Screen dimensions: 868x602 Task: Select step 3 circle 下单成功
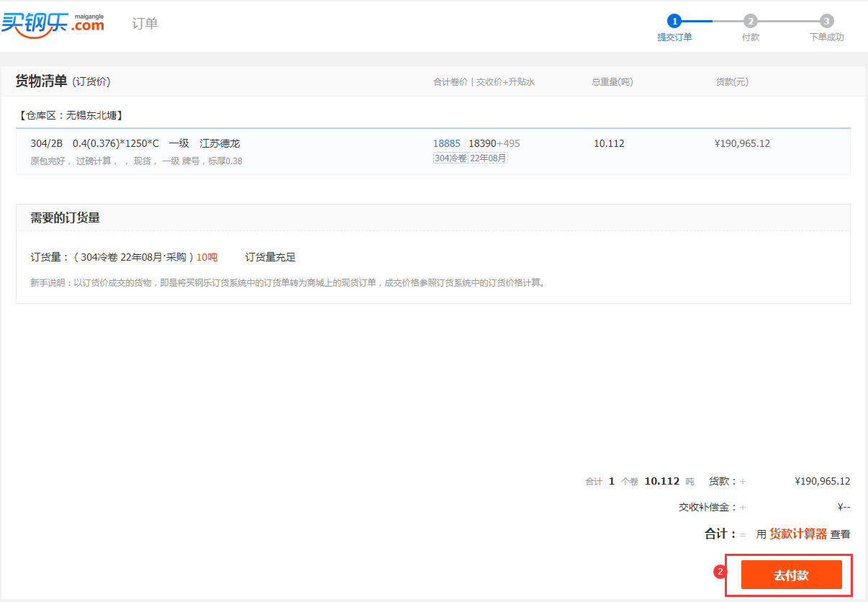[827, 21]
